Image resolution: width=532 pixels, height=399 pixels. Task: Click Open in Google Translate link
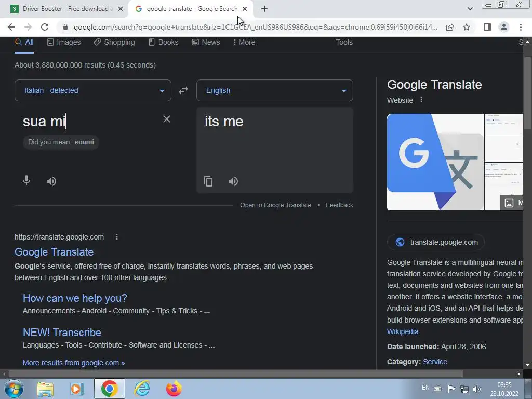[x=275, y=205]
